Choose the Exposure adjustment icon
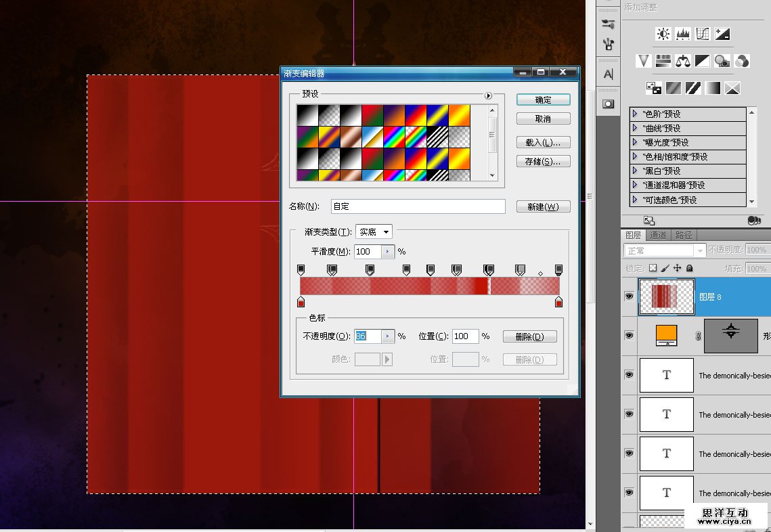 (722, 34)
